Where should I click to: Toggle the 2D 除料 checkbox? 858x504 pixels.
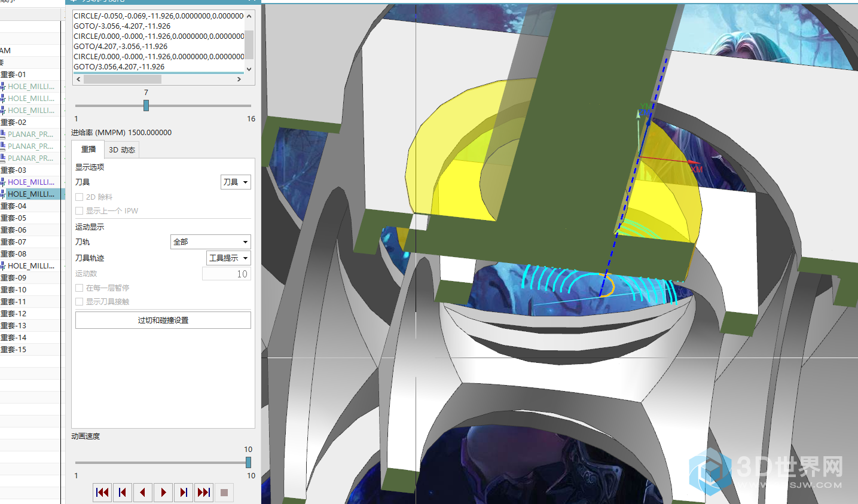(x=79, y=197)
